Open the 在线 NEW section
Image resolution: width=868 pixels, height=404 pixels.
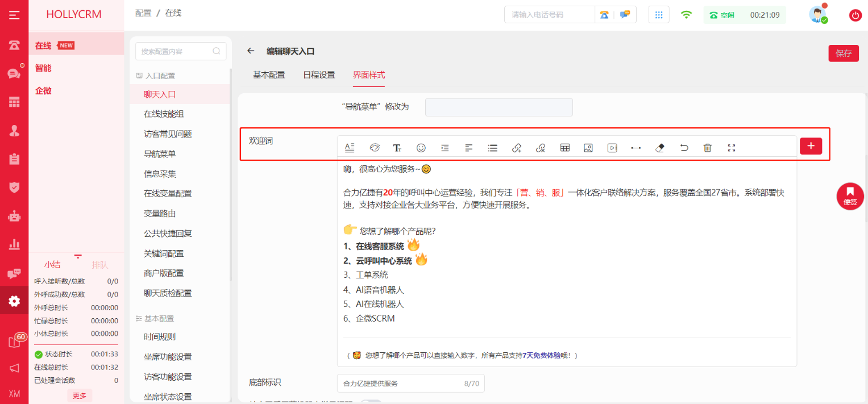click(76, 45)
